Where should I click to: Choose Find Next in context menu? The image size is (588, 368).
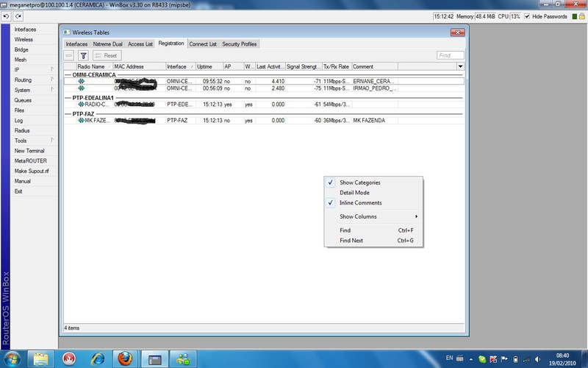(373, 241)
